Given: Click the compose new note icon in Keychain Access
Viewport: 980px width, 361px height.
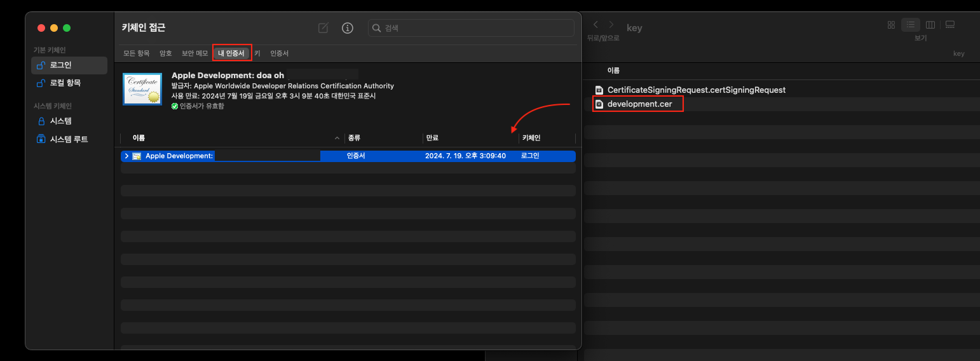Looking at the screenshot, I should 323,28.
